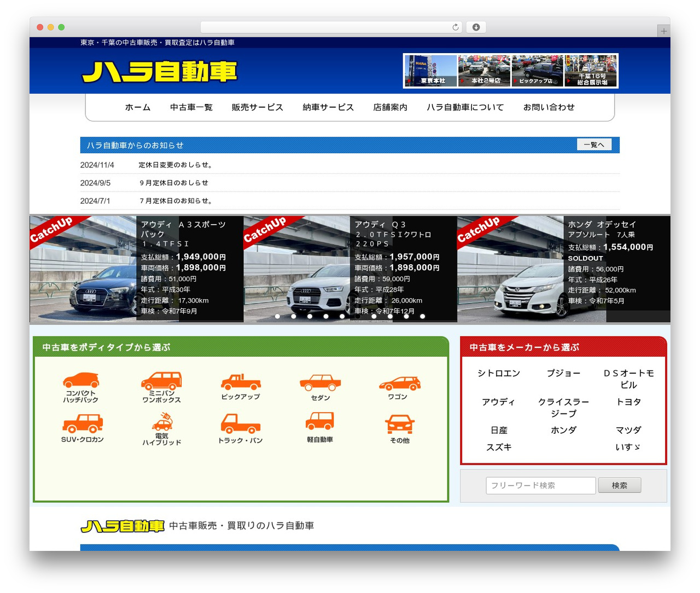
Task: Open the Audi Q3 car card
Action: tap(350, 269)
